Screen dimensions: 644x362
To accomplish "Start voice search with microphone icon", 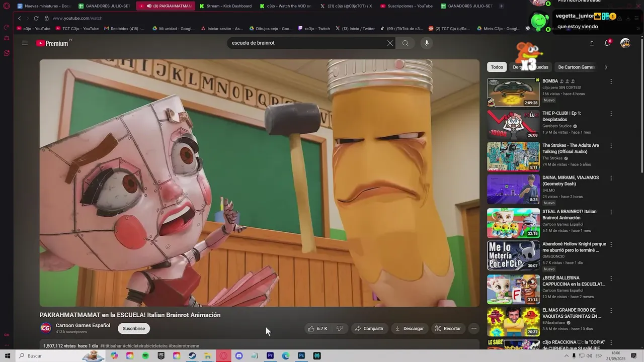I will (x=427, y=43).
